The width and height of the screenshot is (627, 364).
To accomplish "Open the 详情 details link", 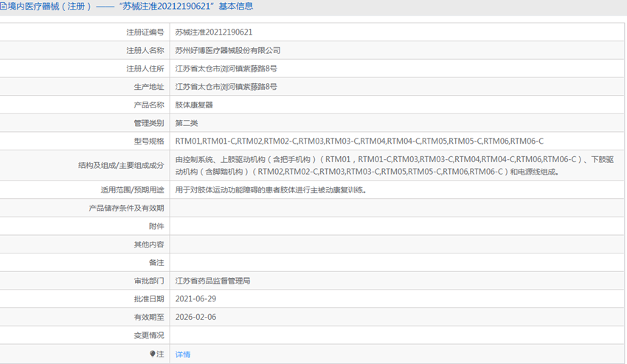I will click(x=183, y=354).
